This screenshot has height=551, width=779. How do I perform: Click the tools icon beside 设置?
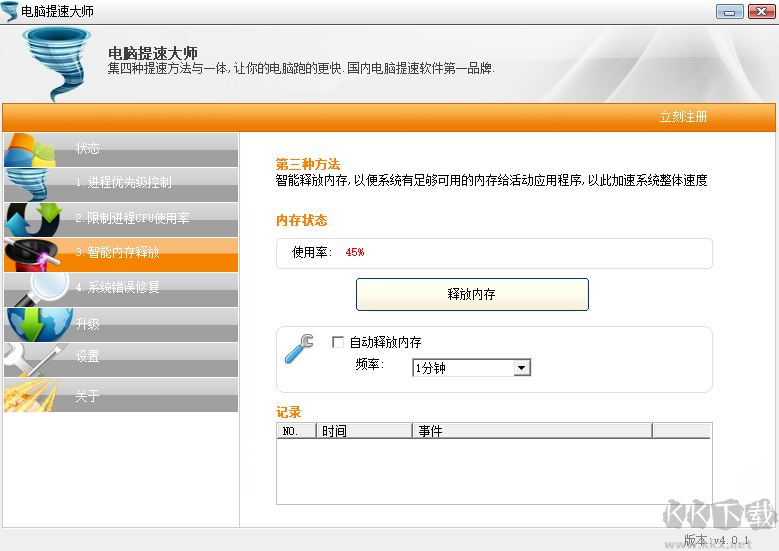tap(30, 358)
